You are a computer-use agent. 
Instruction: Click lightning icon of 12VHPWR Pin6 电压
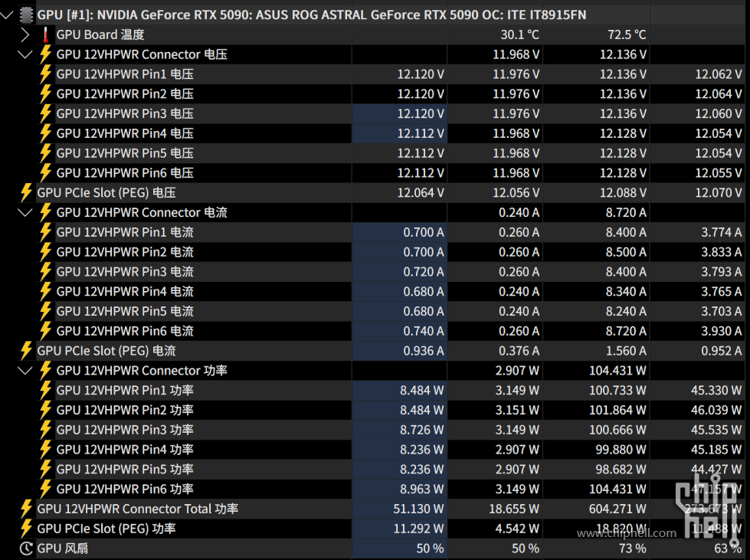click(45, 173)
